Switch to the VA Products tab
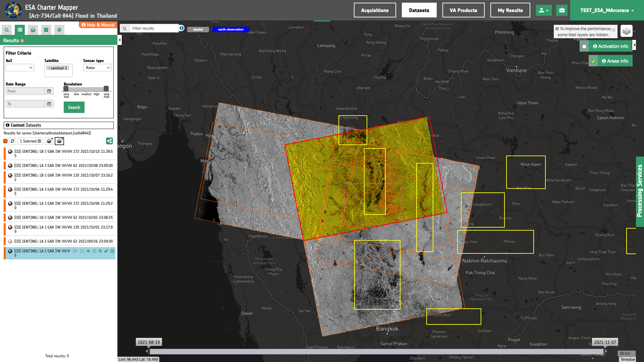 tap(463, 10)
